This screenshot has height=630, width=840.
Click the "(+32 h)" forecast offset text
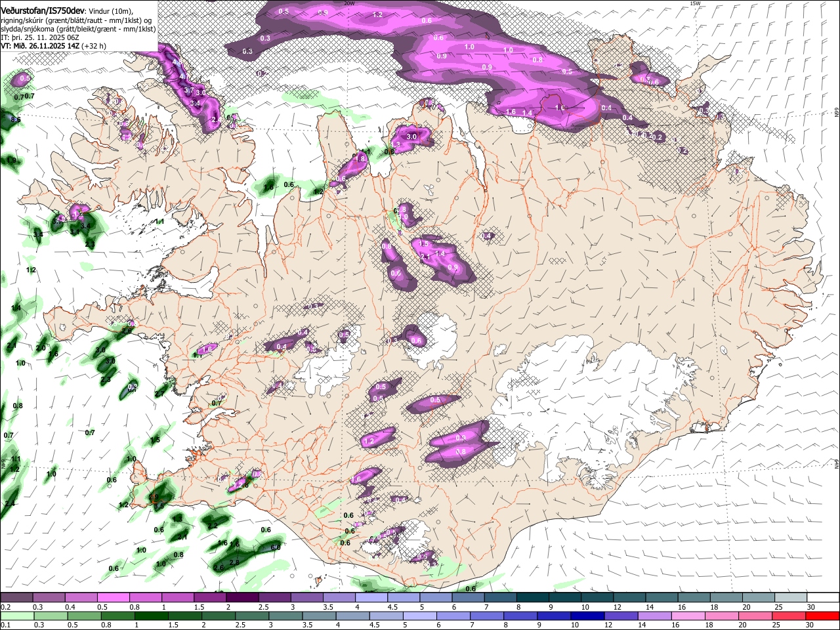click(94, 46)
